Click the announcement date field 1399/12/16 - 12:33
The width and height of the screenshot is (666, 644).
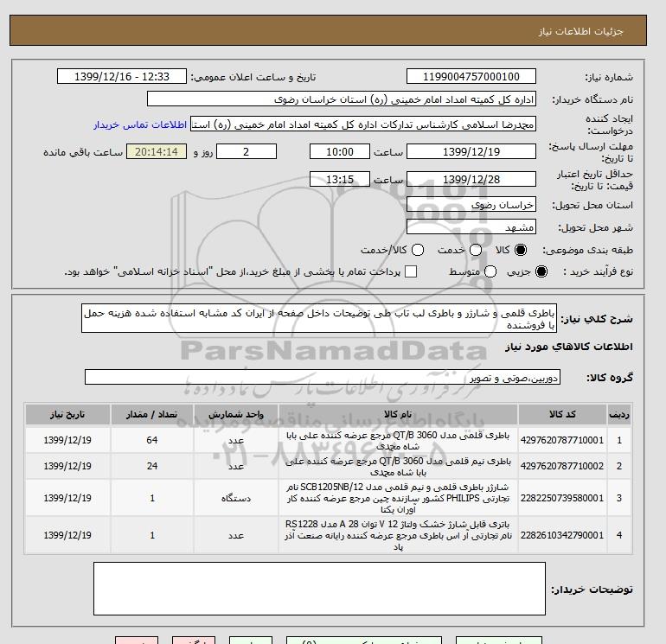pyautogui.click(x=122, y=76)
